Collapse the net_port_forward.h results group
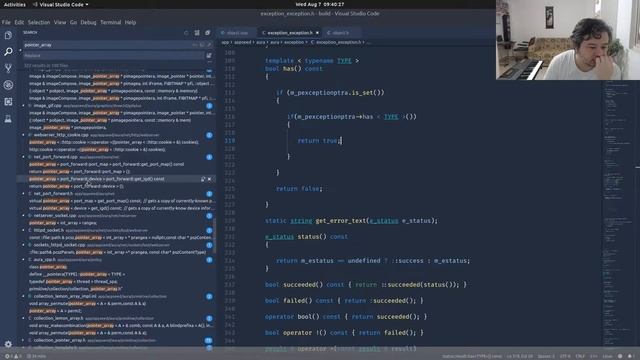Image resolution: width=640 pixels, height=360 pixels. pyautogui.click(x=23, y=194)
